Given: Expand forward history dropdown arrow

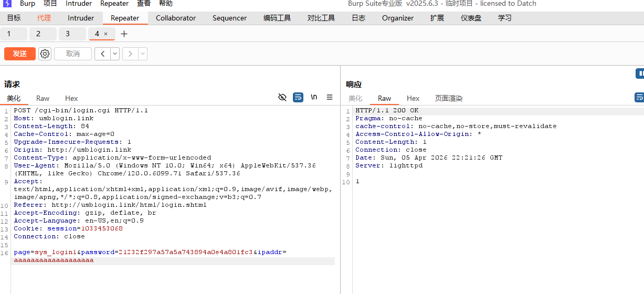Looking at the screenshot, I should tap(142, 54).
